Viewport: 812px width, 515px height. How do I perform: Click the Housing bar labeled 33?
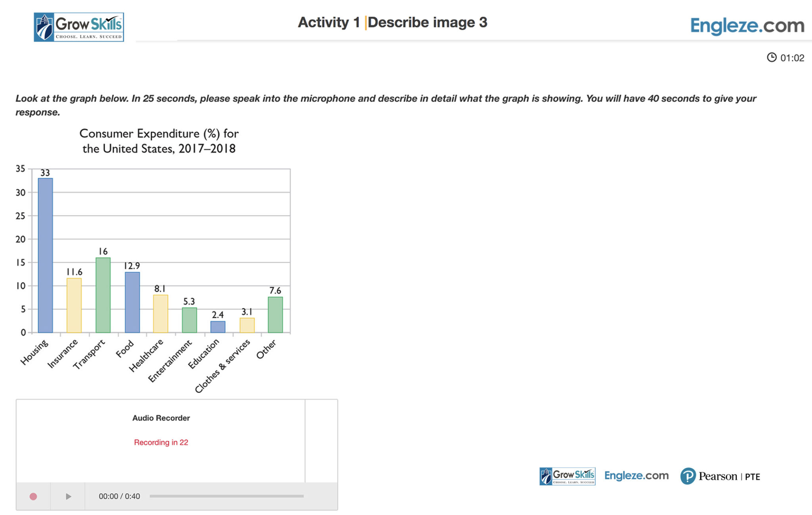[x=45, y=256]
